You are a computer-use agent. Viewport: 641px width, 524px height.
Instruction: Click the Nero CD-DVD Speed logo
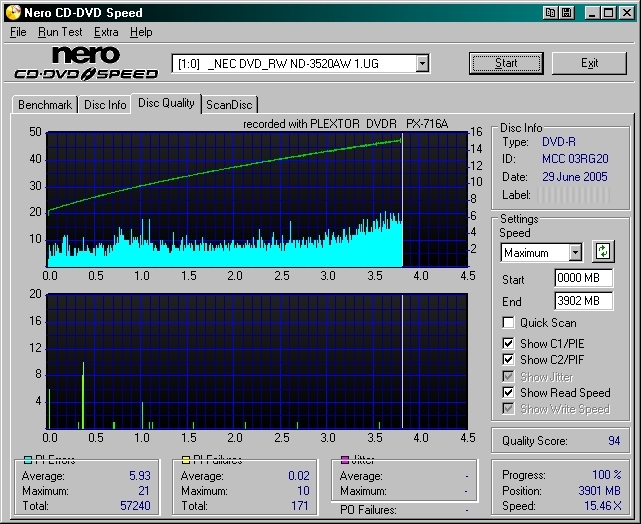pos(86,63)
